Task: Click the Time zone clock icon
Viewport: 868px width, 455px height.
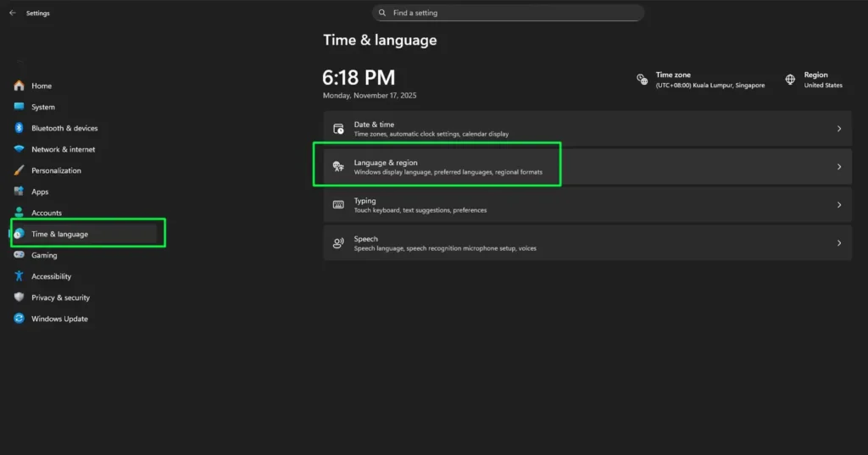Action: click(x=643, y=80)
